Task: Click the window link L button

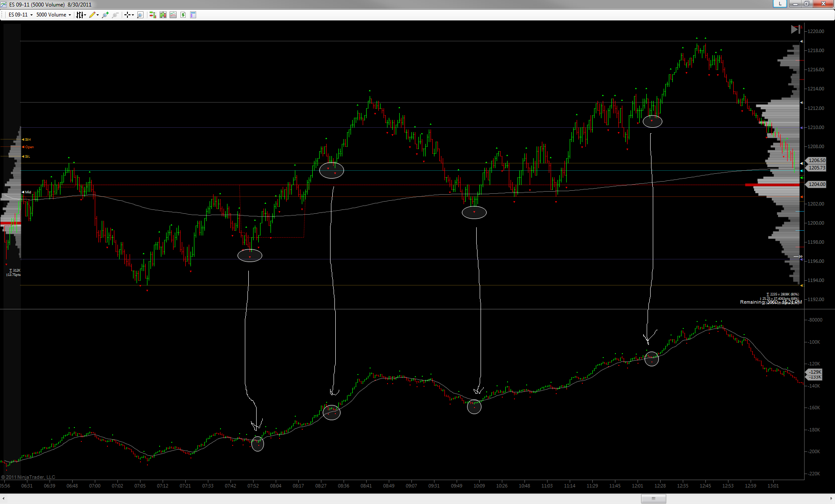Action: tap(780, 3)
